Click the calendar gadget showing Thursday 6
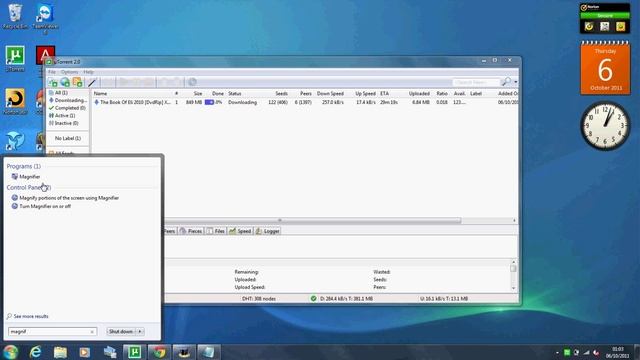Screen dimensions: 640x360 [605, 68]
